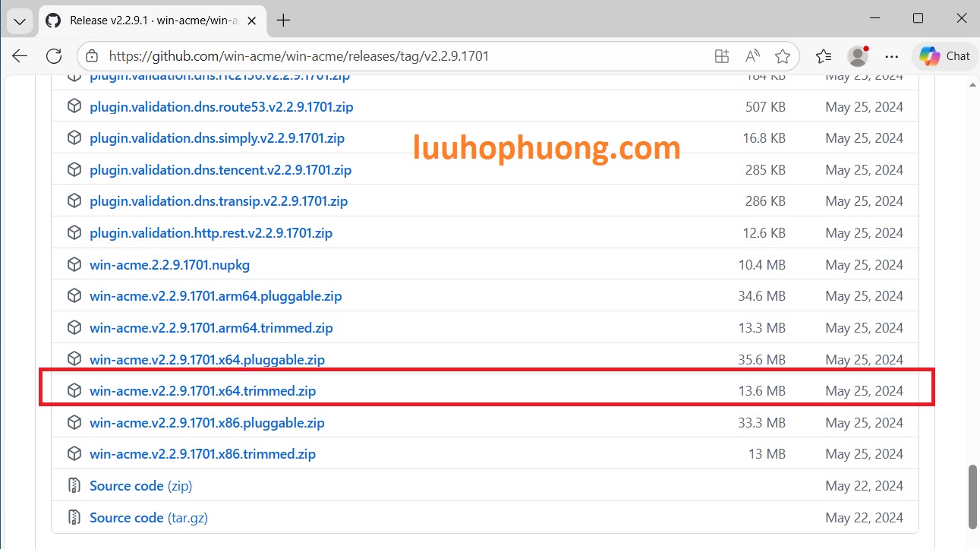View site information via the lock icon
Viewport: 980px width, 549px height.
click(92, 55)
